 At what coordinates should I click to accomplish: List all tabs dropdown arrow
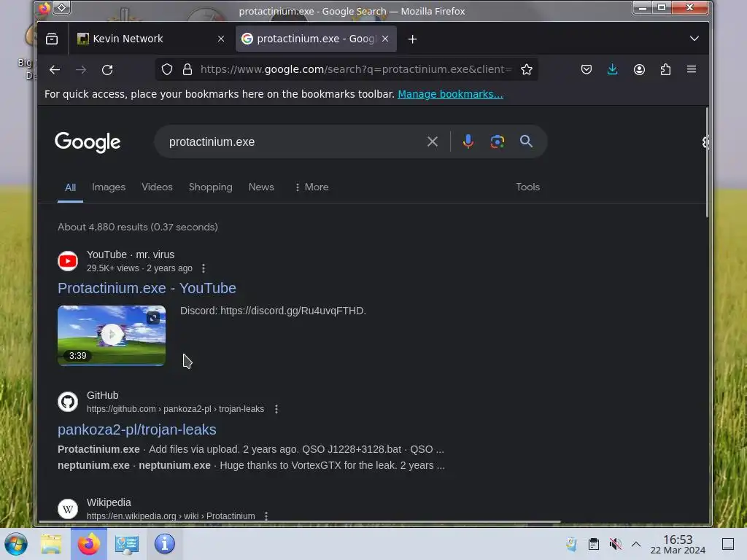tap(694, 39)
